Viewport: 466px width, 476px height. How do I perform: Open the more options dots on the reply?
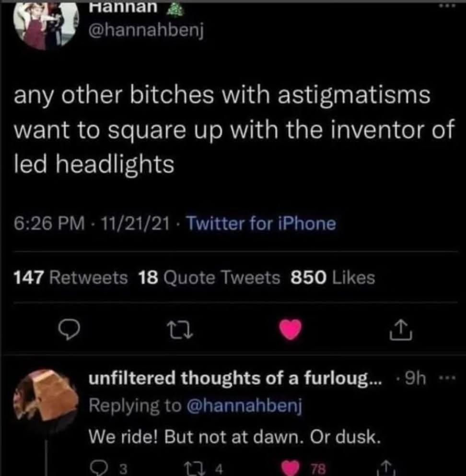tap(446, 379)
